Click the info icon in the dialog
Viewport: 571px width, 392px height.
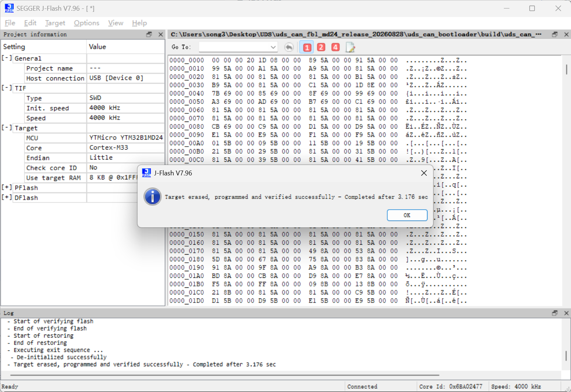[x=152, y=197]
